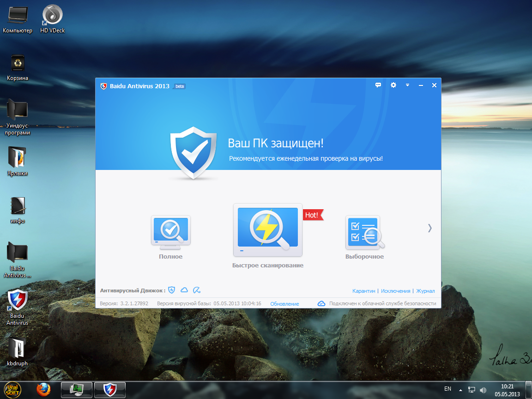The image size is (532, 399).
Task: Select the Ярлыки folder desktop icon
Action: coord(17,162)
